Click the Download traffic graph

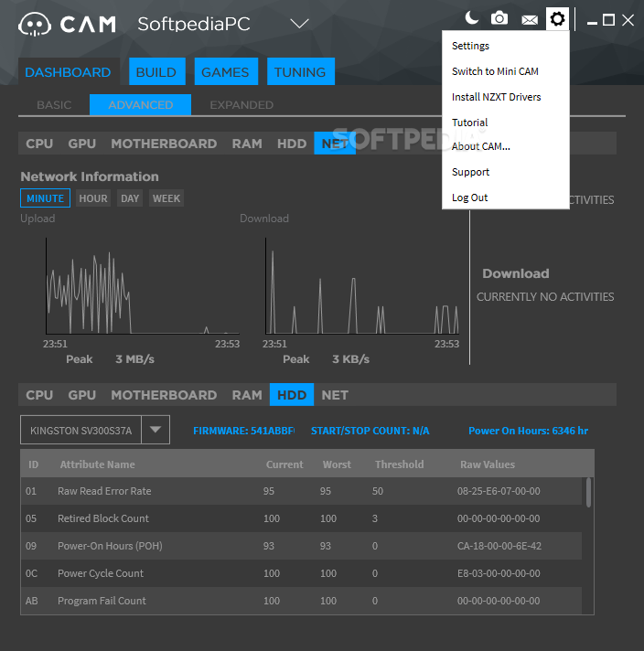[x=362, y=285]
